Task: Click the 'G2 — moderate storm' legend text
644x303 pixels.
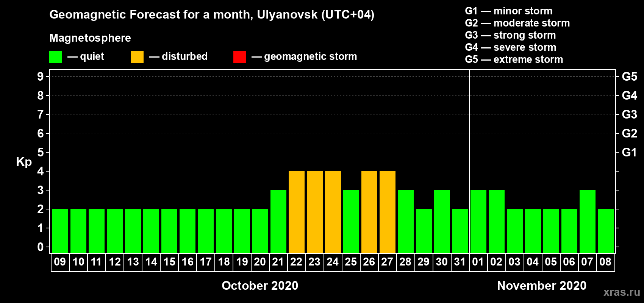Action: pyautogui.click(x=517, y=23)
